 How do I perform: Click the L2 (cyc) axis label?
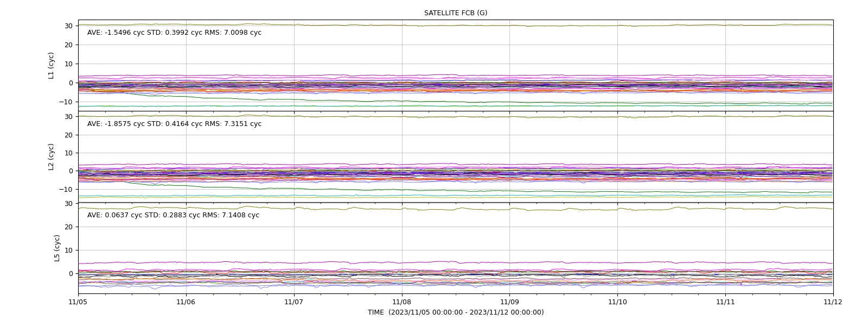(x=52, y=157)
